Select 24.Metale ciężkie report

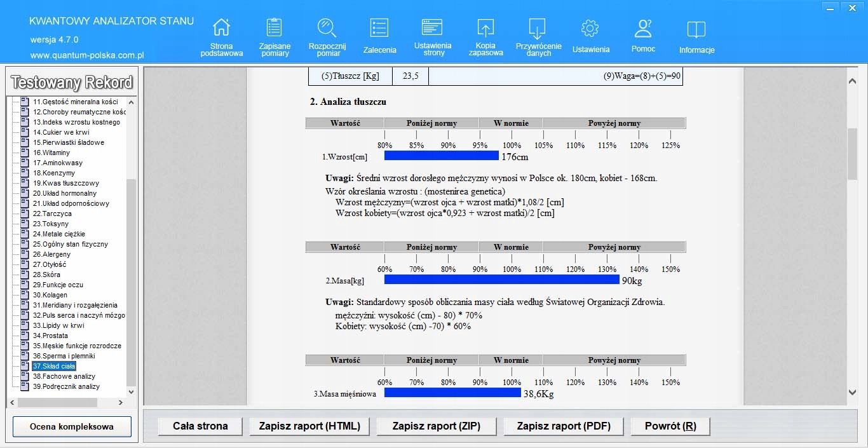click(59, 234)
